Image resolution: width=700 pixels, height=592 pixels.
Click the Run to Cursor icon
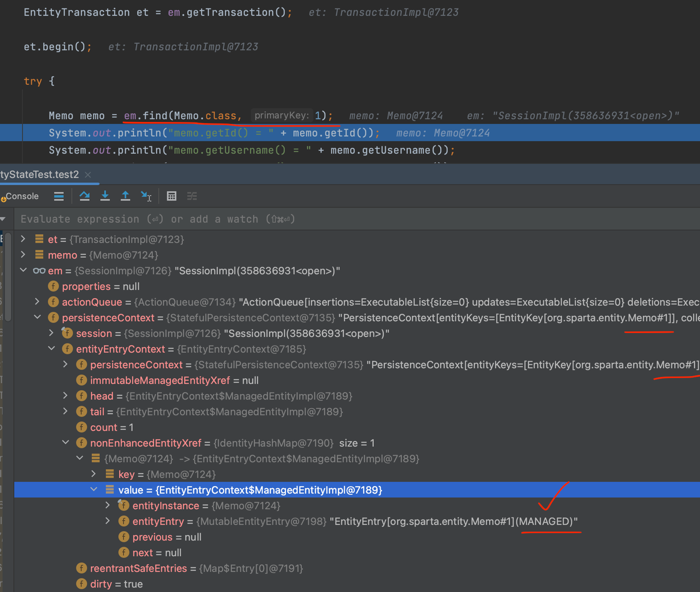pyautogui.click(x=146, y=196)
